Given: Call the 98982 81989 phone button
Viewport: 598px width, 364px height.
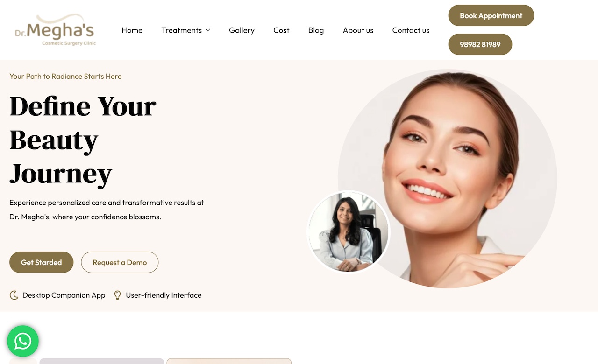Looking at the screenshot, I should point(480,44).
